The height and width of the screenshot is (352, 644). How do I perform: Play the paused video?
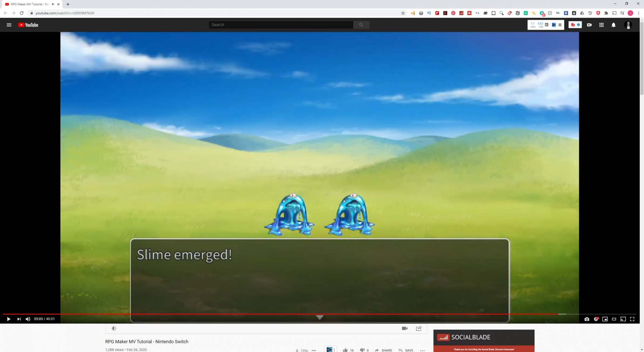(9, 319)
